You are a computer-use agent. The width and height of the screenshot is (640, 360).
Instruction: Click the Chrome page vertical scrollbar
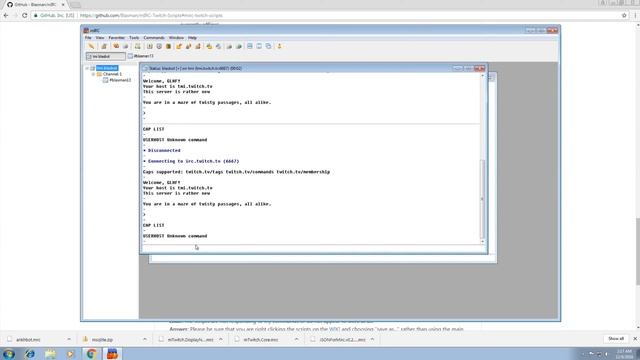638,251
